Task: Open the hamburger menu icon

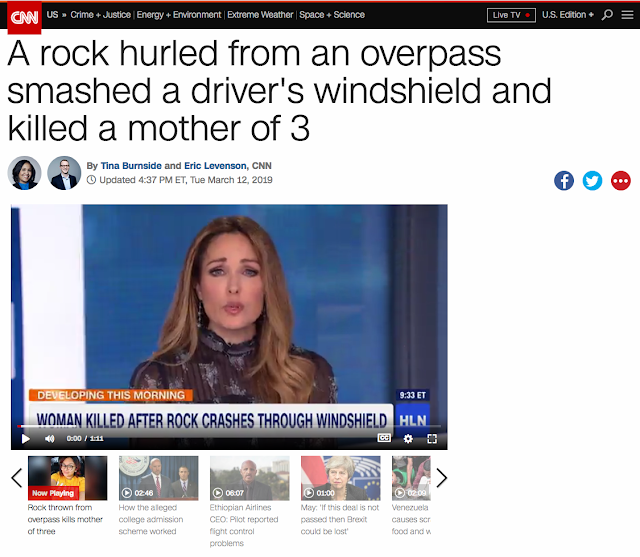Action: tap(627, 15)
